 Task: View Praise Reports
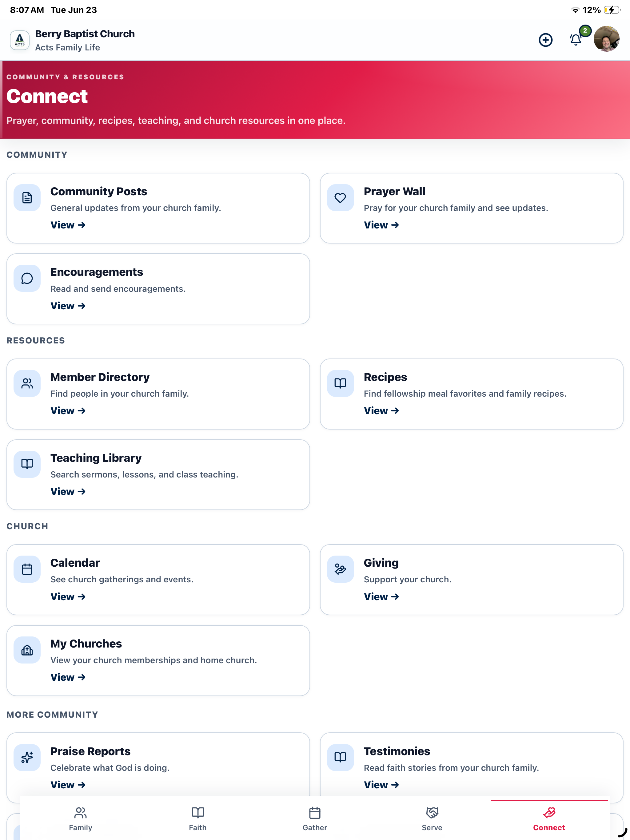(68, 785)
